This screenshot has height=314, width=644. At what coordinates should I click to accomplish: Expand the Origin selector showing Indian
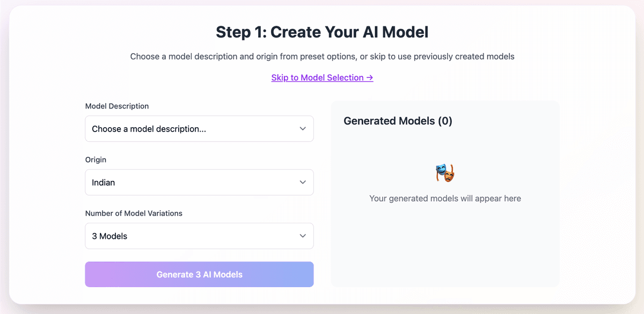[199, 182]
